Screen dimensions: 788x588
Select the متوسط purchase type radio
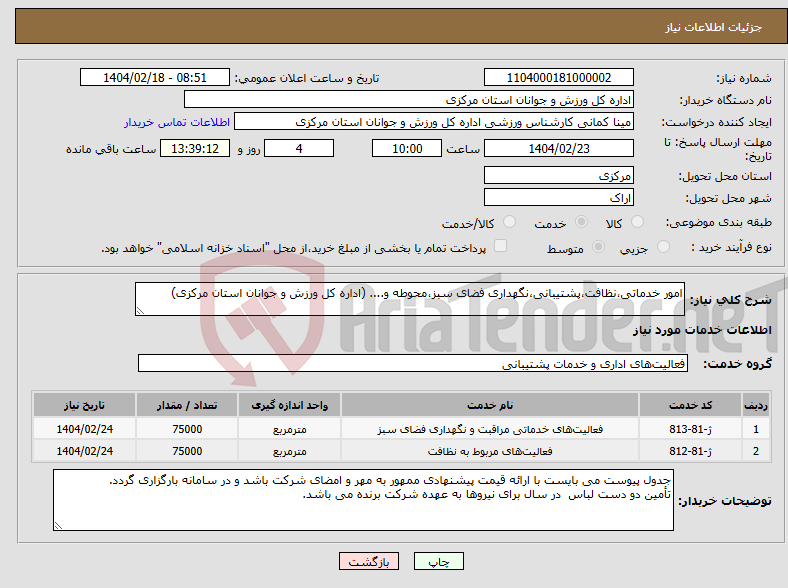point(598,246)
